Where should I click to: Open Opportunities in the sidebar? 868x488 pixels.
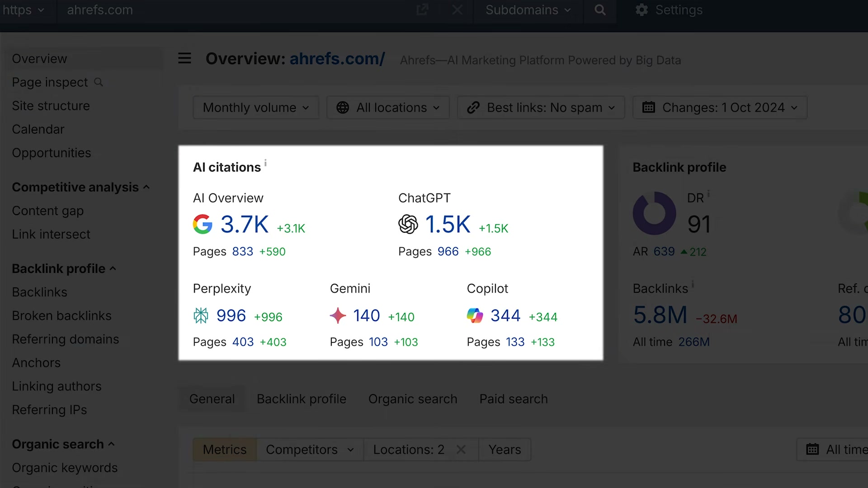(x=51, y=153)
